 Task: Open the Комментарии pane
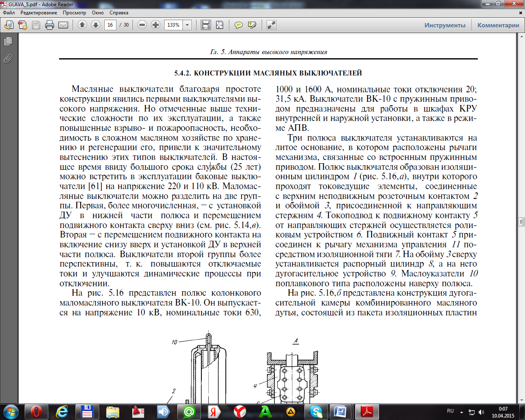tap(498, 25)
